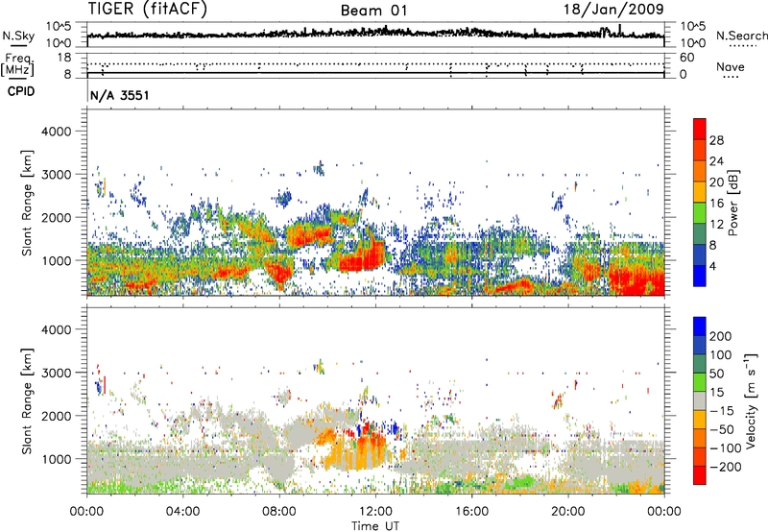768x532 pixels.
Task: Click blue top of velocity colorbar
Action: 700,326
